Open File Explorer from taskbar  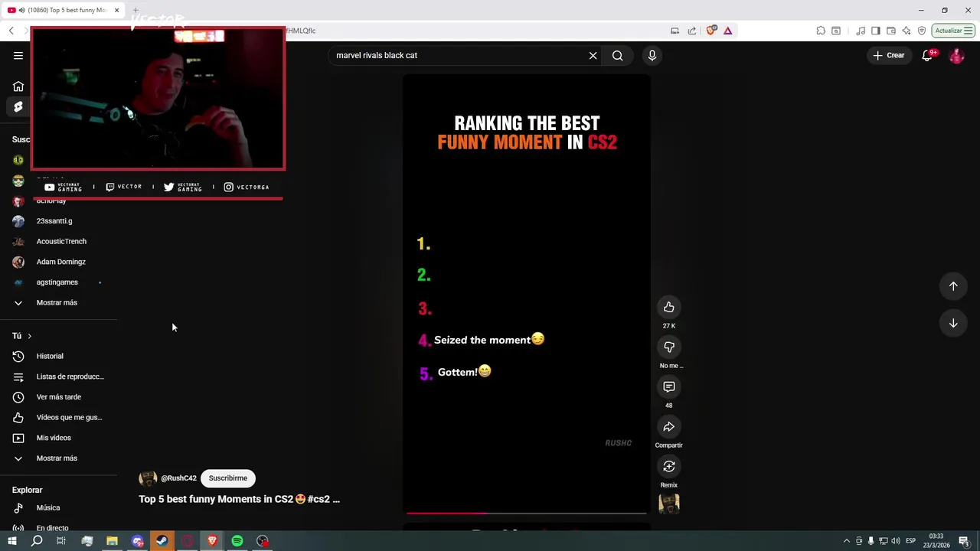pyautogui.click(x=112, y=541)
